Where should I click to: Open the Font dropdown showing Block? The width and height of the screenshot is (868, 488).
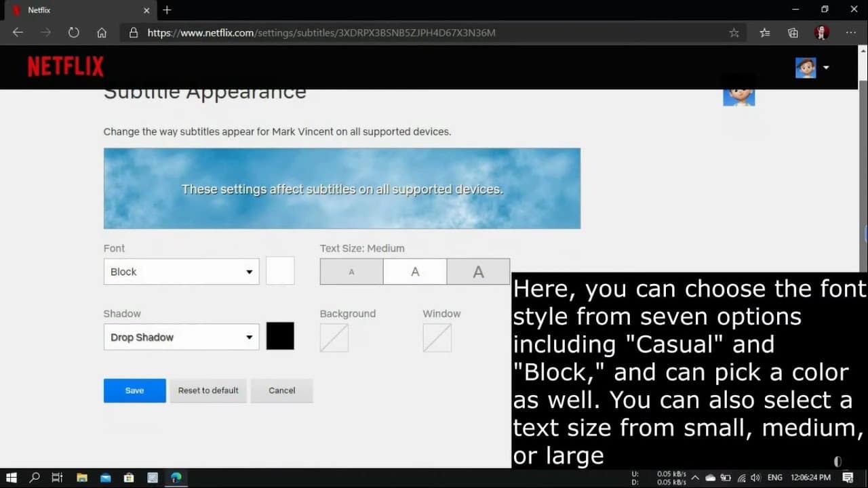tap(181, 272)
